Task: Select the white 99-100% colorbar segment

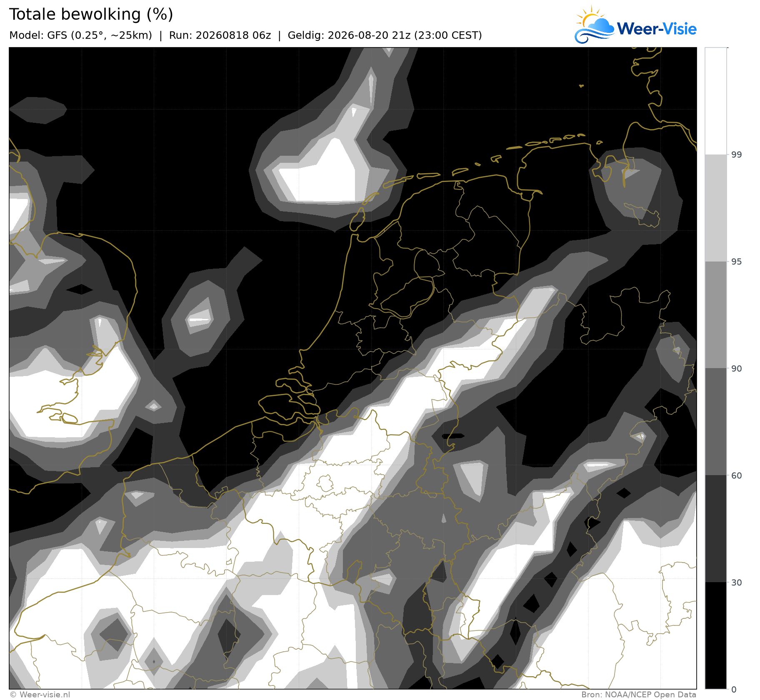Action: 715,101
